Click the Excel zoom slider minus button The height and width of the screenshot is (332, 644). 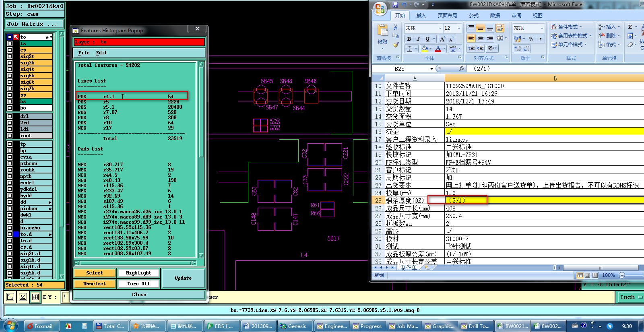coord(622,275)
